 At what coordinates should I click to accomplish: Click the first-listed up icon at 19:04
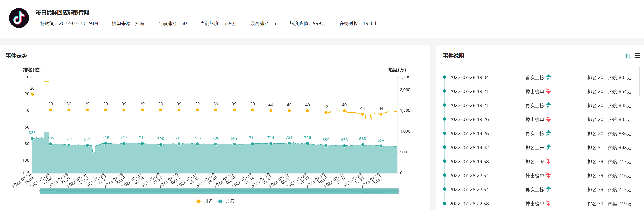tap(548, 77)
